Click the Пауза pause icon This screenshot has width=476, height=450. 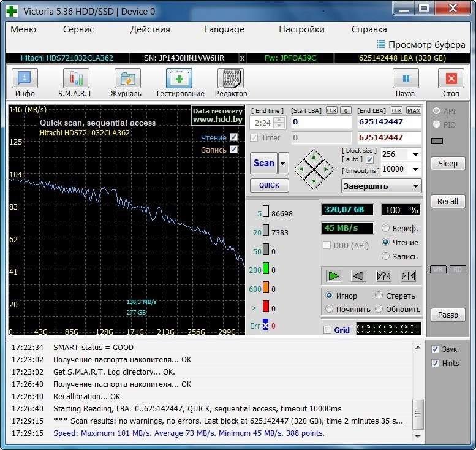[405, 78]
